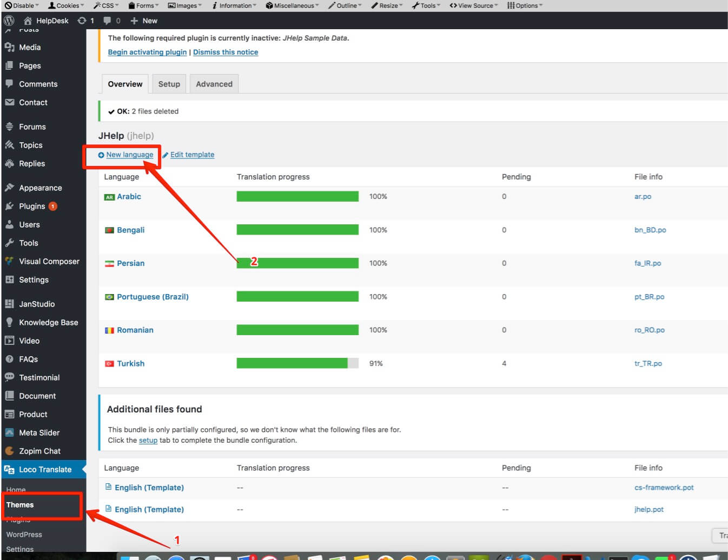The height and width of the screenshot is (560, 728).
Task: Open the View Source dropdown menu
Action: [x=474, y=5]
